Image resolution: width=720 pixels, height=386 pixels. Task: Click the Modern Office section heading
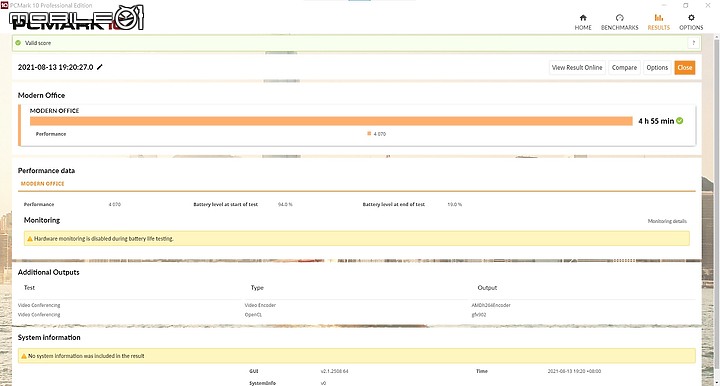(x=41, y=95)
